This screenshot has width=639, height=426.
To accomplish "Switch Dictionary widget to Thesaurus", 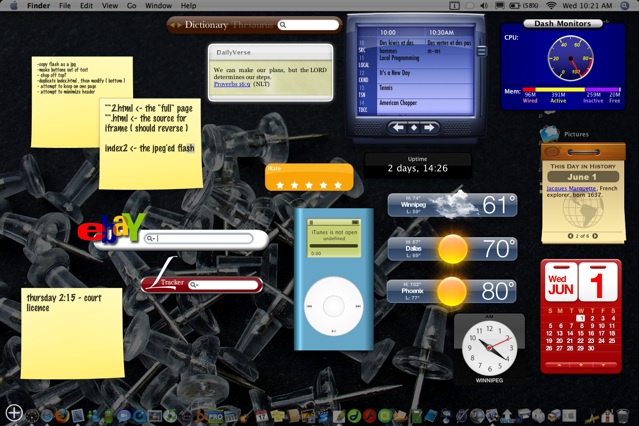I will (253, 25).
